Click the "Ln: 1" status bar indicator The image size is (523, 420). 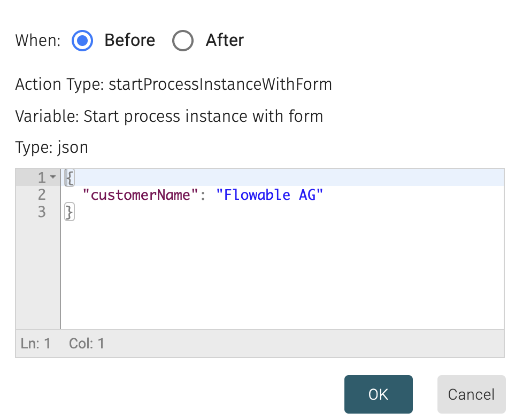[x=35, y=344]
